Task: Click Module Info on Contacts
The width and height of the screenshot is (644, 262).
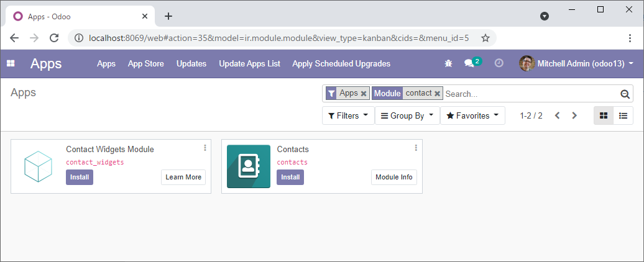Action: click(x=394, y=177)
